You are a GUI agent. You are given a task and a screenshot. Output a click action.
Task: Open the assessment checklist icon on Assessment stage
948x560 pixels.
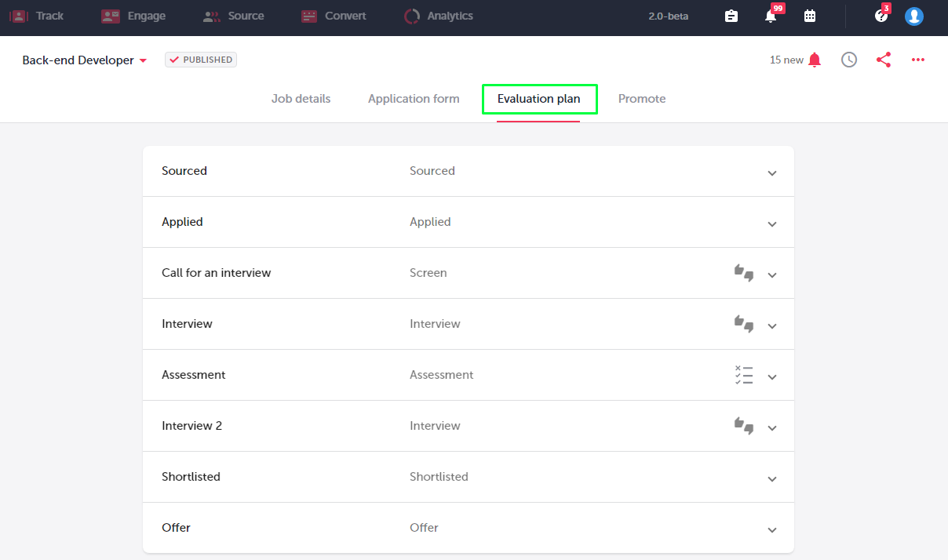(x=743, y=375)
